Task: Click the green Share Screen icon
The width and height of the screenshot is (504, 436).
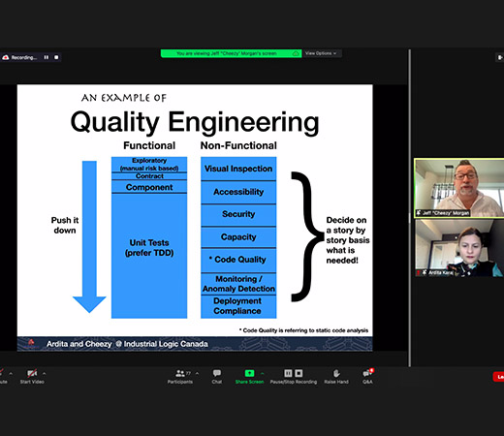Action: (249, 373)
